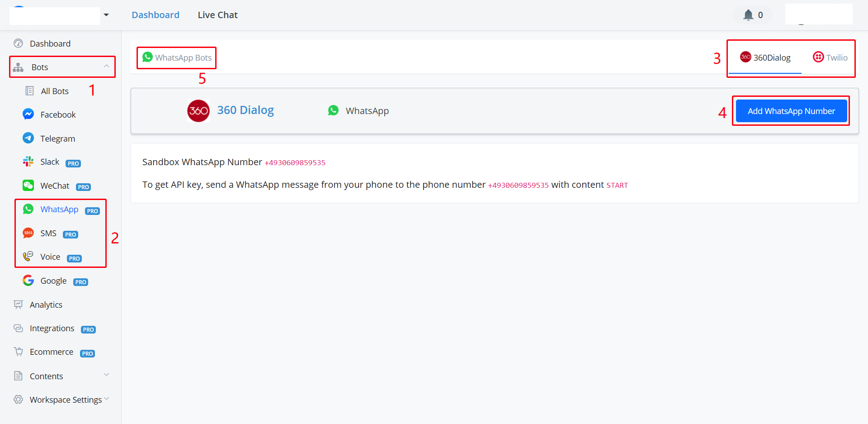Image resolution: width=868 pixels, height=424 pixels.
Task: Click the Ecommerce cart icon
Action: click(x=18, y=352)
